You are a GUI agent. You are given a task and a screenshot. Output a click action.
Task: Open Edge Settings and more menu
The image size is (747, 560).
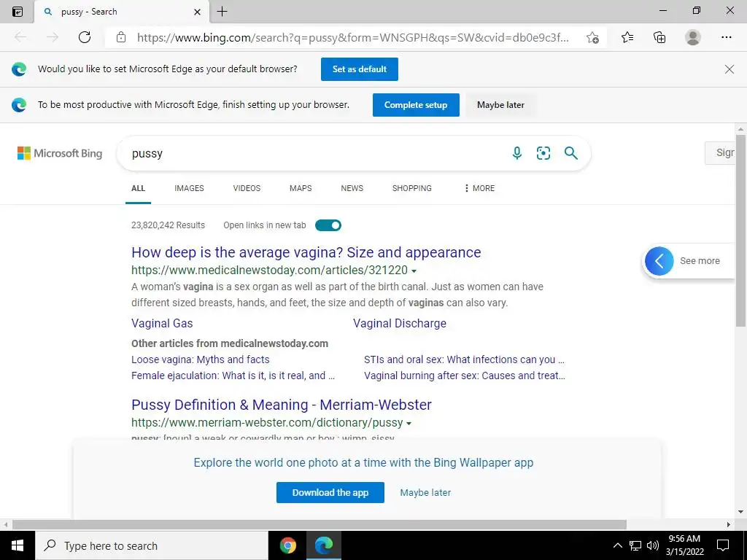pos(726,37)
